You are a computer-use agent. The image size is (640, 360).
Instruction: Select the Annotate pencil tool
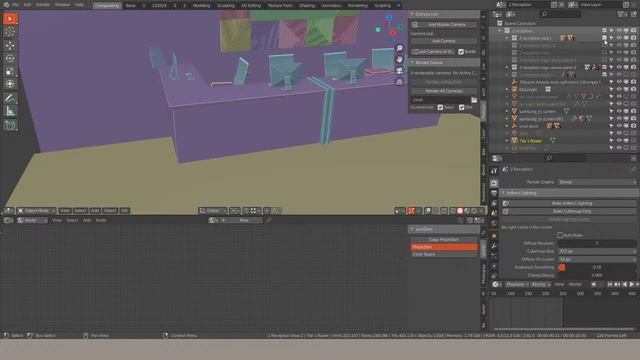pos(10,98)
